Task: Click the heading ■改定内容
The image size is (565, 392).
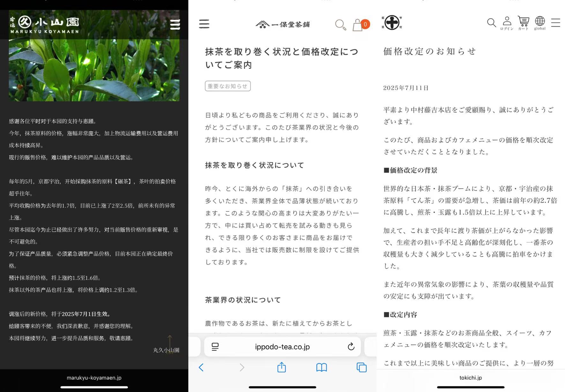Action: tap(400, 315)
